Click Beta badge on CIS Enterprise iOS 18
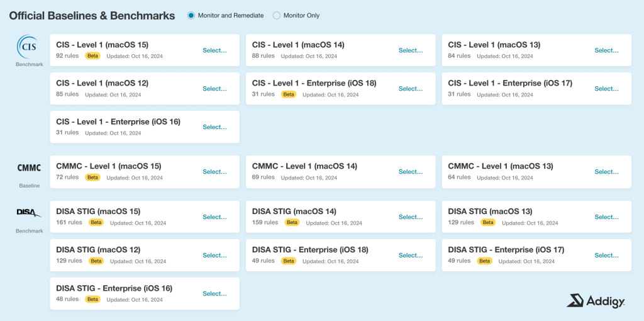Image resolution: width=644 pixels, height=321 pixels. pyautogui.click(x=289, y=94)
